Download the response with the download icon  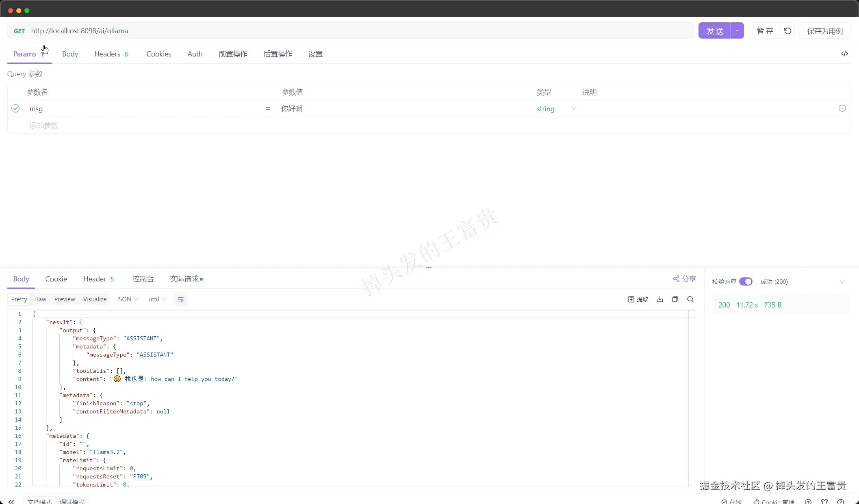click(659, 299)
